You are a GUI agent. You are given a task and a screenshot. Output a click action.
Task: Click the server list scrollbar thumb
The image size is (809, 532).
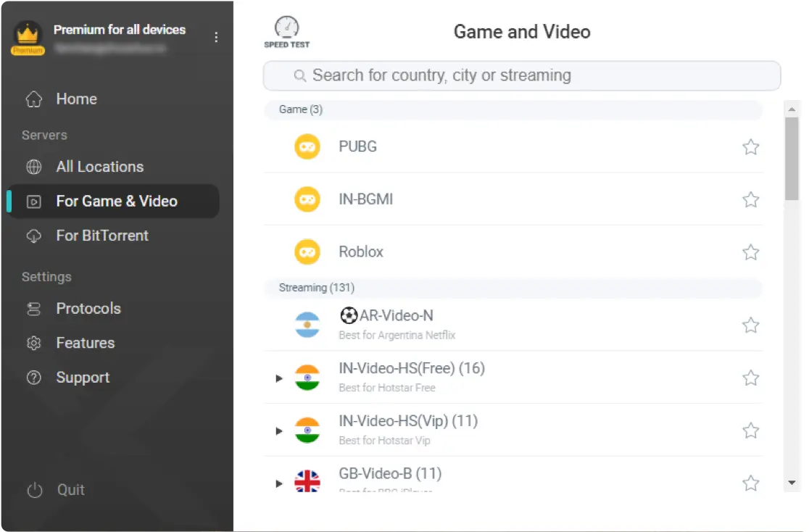[x=792, y=159]
